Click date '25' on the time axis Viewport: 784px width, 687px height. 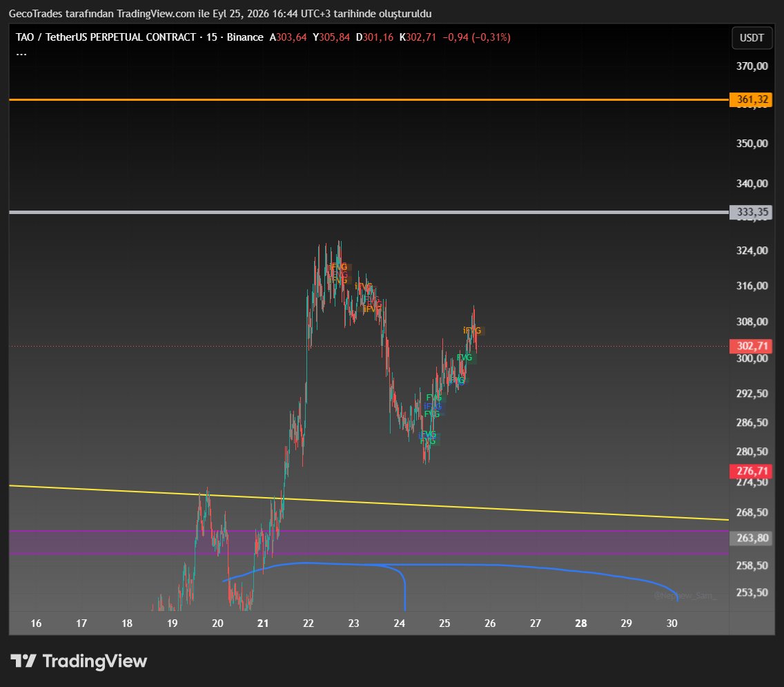[x=444, y=623]
